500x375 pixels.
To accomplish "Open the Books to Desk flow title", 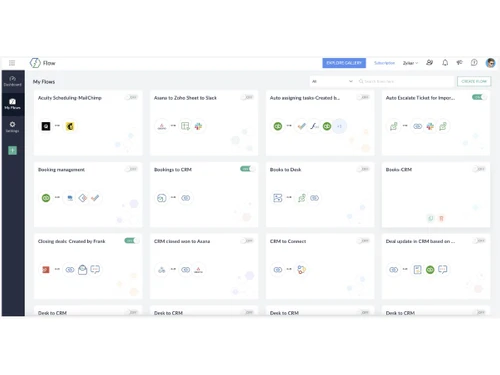I will (x=285, y=170).
